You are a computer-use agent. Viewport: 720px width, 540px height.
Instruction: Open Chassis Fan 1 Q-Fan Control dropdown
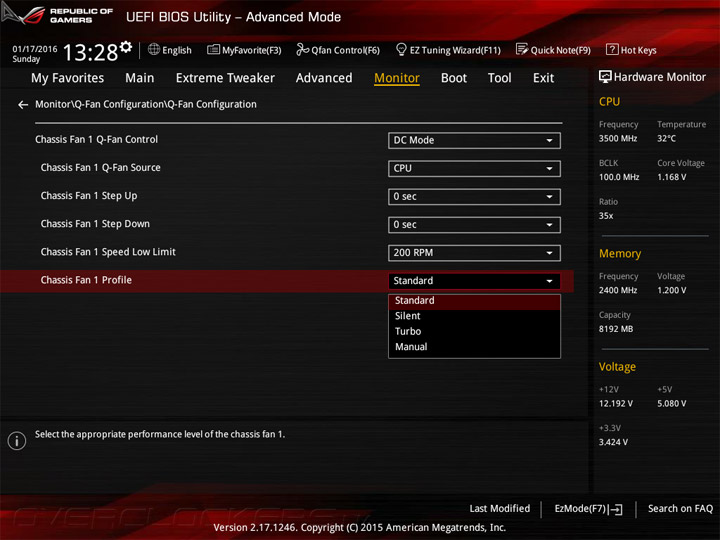tap(474, 141)
